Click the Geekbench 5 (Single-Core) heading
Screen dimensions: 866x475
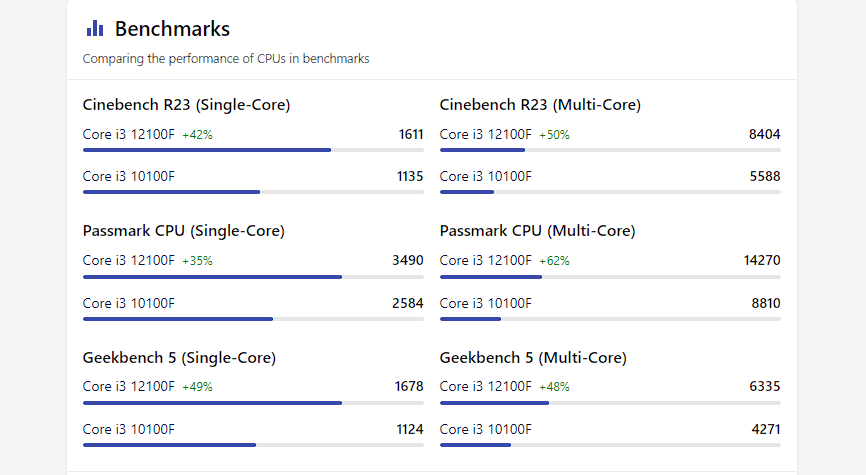(x=179, y=358)
